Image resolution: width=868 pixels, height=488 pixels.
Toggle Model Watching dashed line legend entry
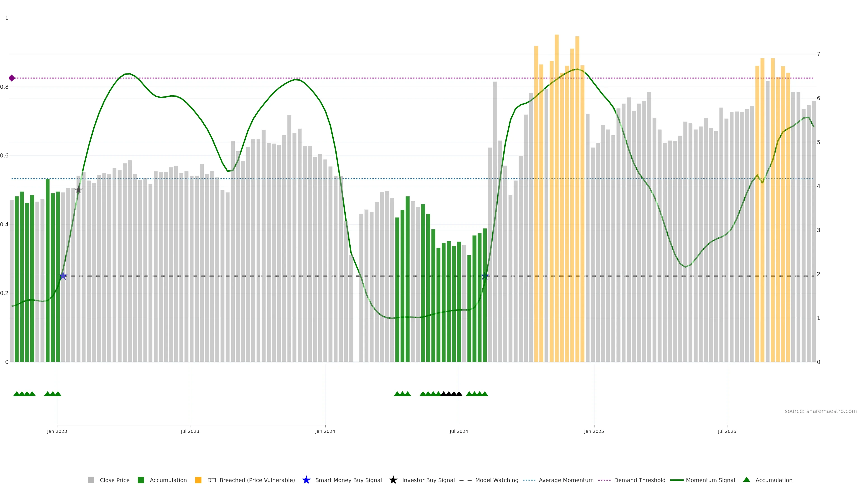pyautogui.click(x=496, y=480)
